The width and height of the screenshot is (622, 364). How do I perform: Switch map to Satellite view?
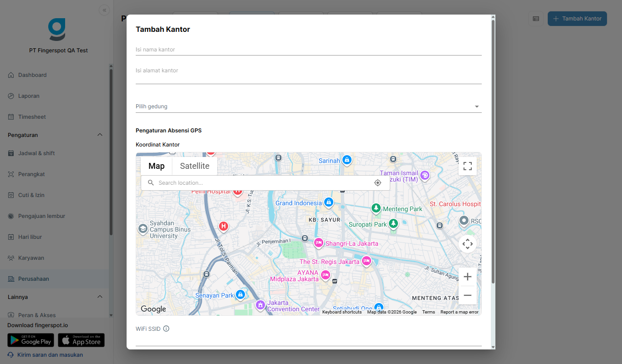(x=194, y=166)
